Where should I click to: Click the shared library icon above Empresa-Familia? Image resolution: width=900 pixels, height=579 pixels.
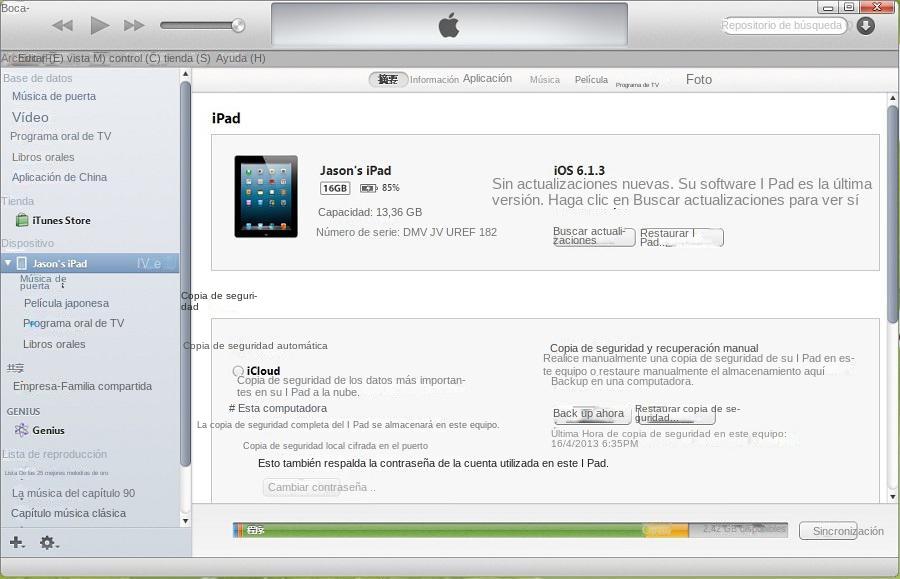pyautogui.click(x=15, y=368)
